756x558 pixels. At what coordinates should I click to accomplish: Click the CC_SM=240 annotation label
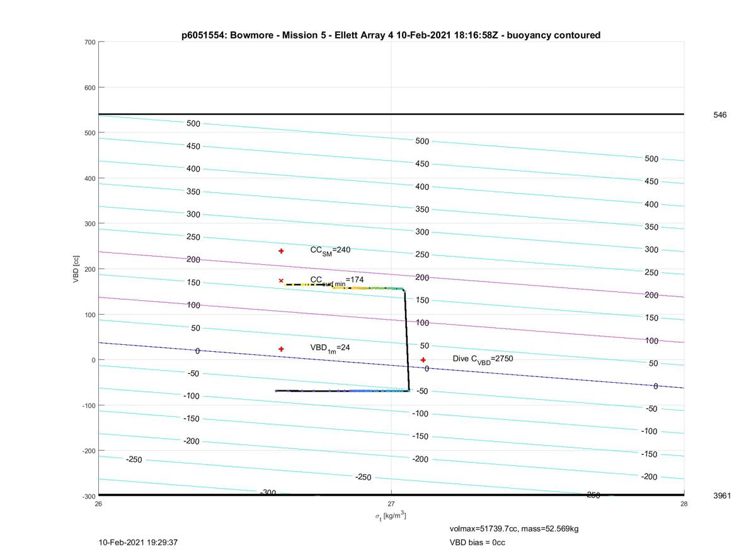330,250
